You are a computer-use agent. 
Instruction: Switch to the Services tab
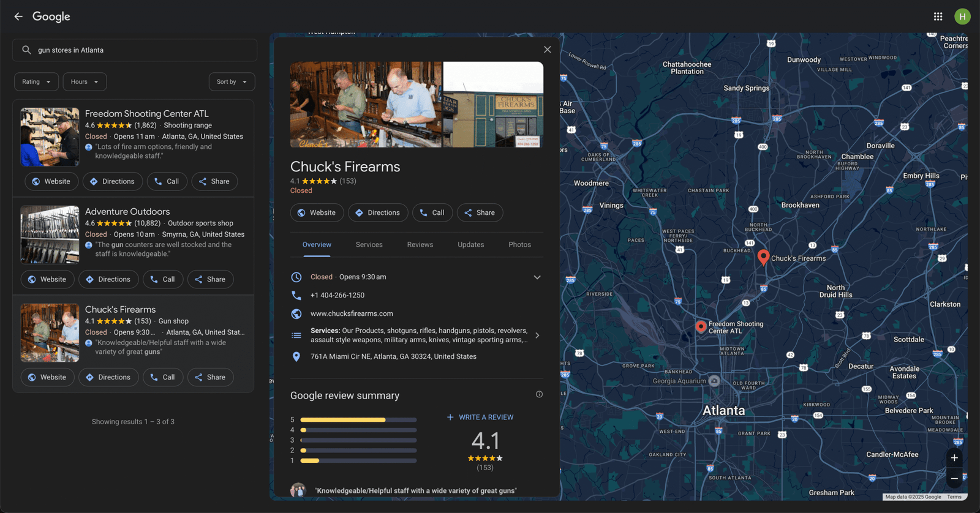(369, 245)
